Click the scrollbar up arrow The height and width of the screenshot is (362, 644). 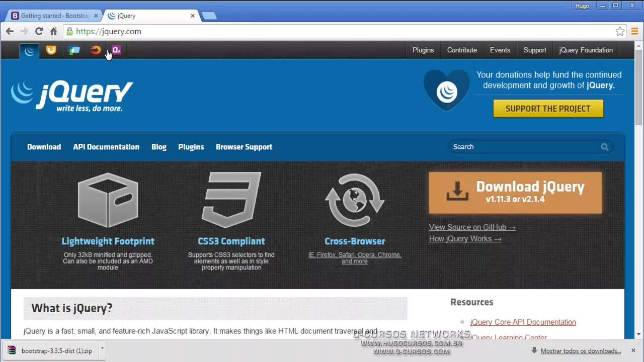coord(638,46)
